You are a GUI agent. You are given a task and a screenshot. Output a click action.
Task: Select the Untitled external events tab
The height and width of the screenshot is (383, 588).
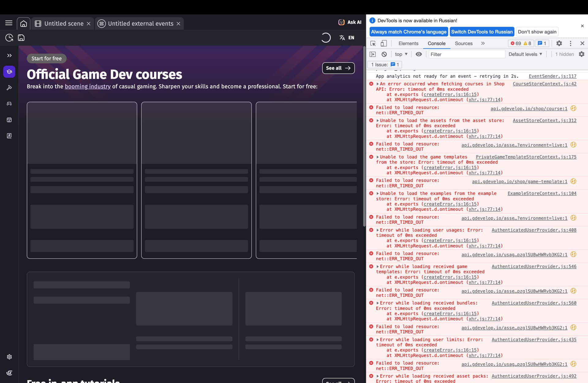[x=140, y=24]
